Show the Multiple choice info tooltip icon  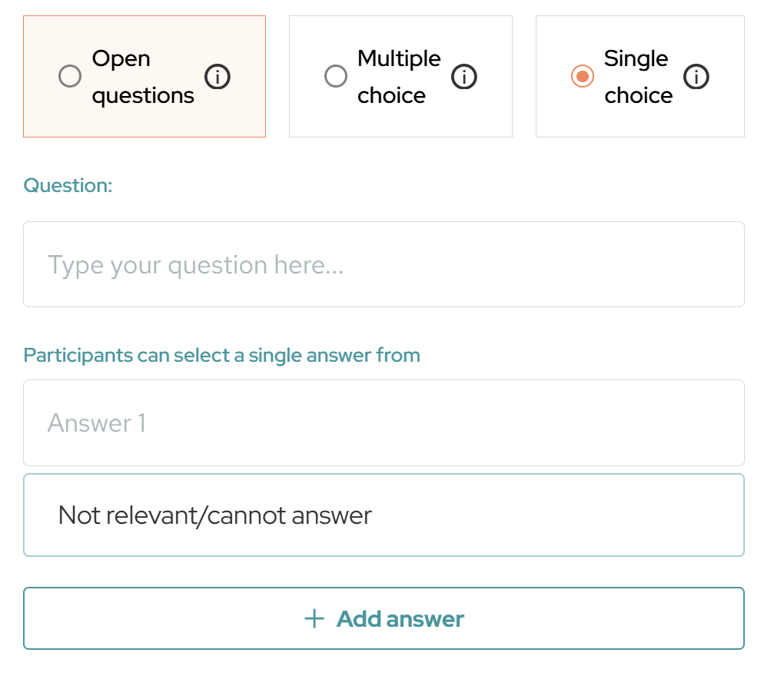464,77
